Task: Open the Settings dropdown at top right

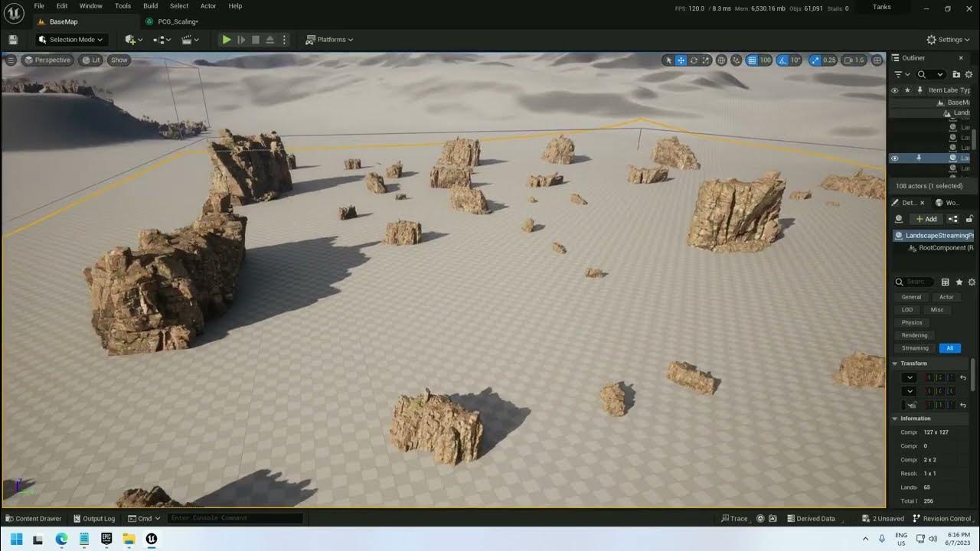Action: pos(949,40)
